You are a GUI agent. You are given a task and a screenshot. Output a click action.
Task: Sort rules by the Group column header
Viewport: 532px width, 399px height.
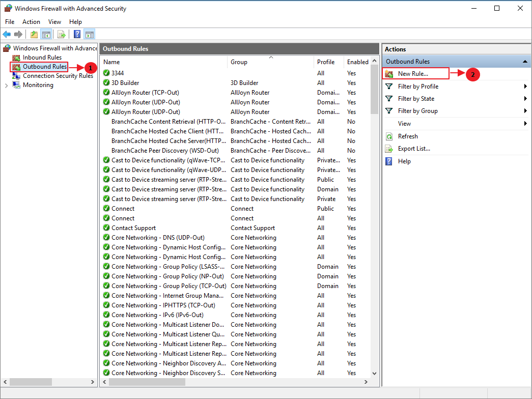click(271, 62)
